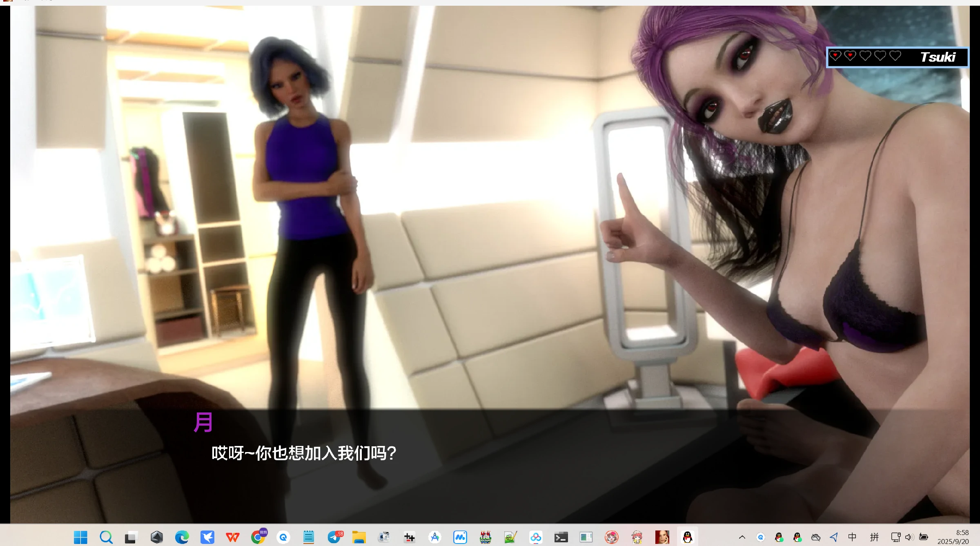
Task: Open the volume speaker quick settings
Action: click(x=909, y=537)
